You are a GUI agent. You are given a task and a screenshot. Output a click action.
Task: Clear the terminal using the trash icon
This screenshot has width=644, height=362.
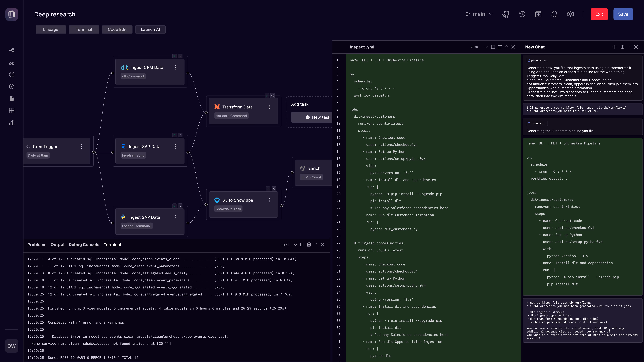(x=309, y=244)
